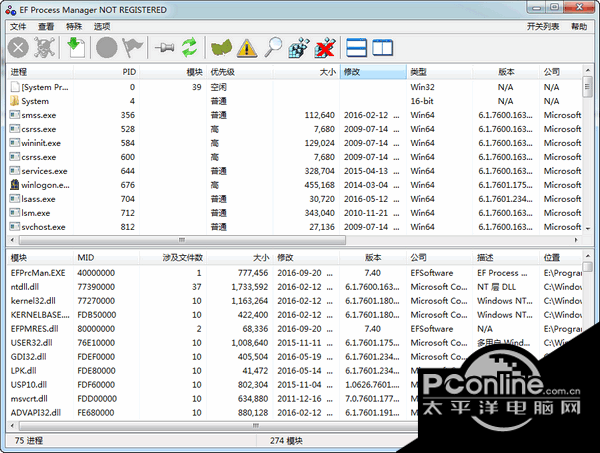This screenshot has width=600, height=453.
Task: Open the 选项 menu
Action: click(102, 26)
